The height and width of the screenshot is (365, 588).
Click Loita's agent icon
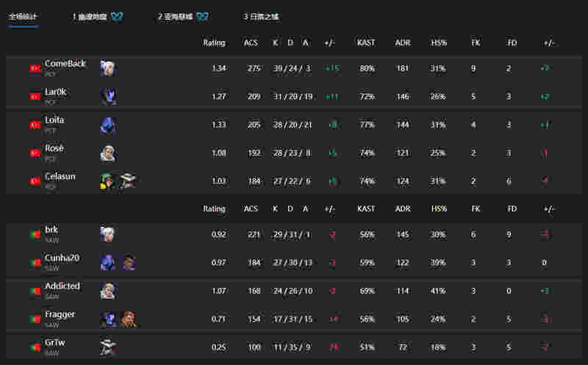[108, 125]
